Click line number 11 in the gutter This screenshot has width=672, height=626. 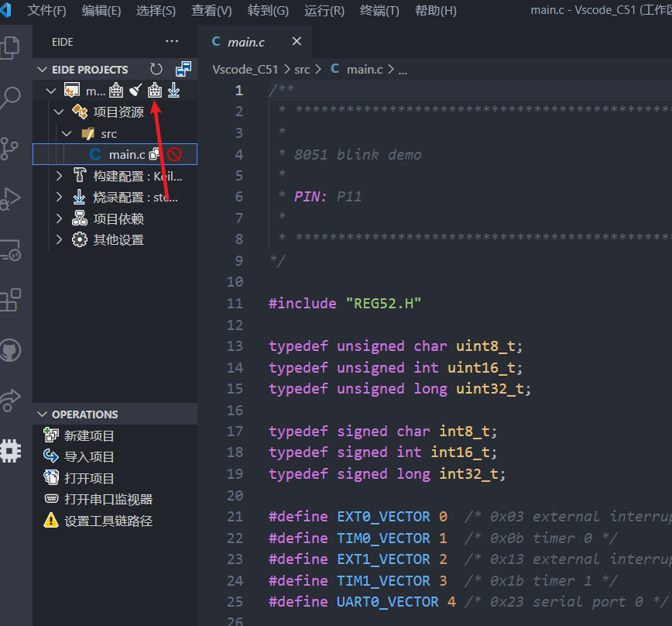(x=235, y=304)
